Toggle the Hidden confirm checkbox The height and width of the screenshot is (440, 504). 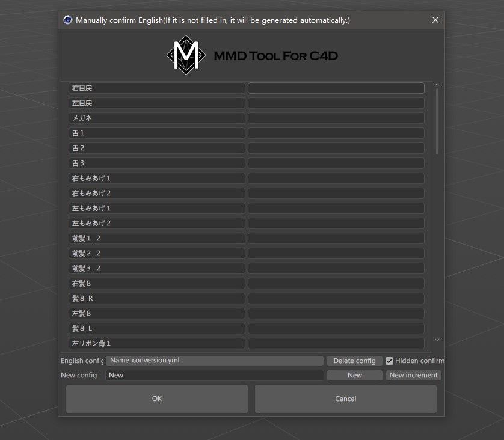coord(389,361)
